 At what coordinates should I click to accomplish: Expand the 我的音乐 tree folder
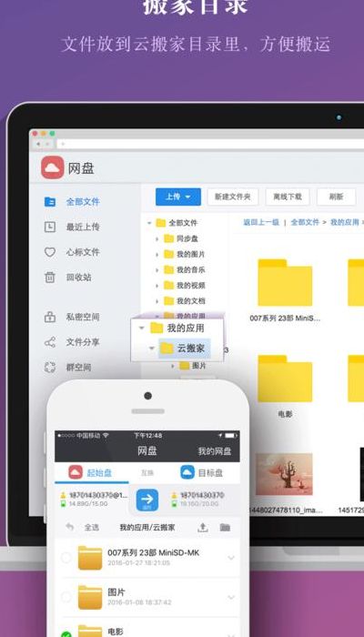point(157,269)
